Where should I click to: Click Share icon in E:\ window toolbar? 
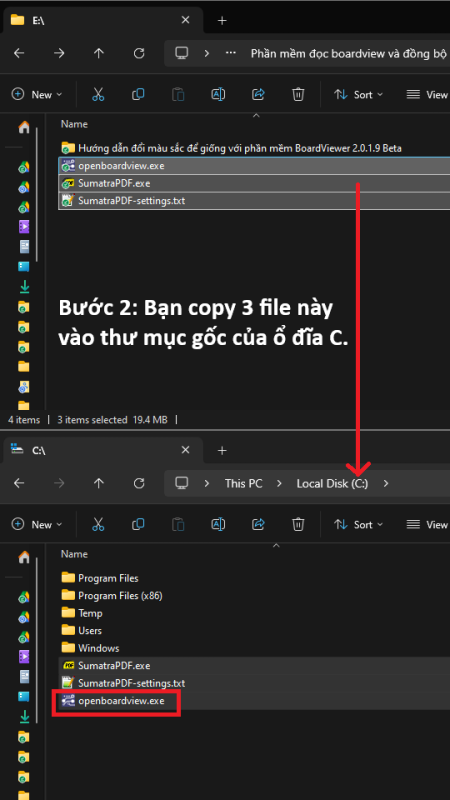[x=258, y=94]
